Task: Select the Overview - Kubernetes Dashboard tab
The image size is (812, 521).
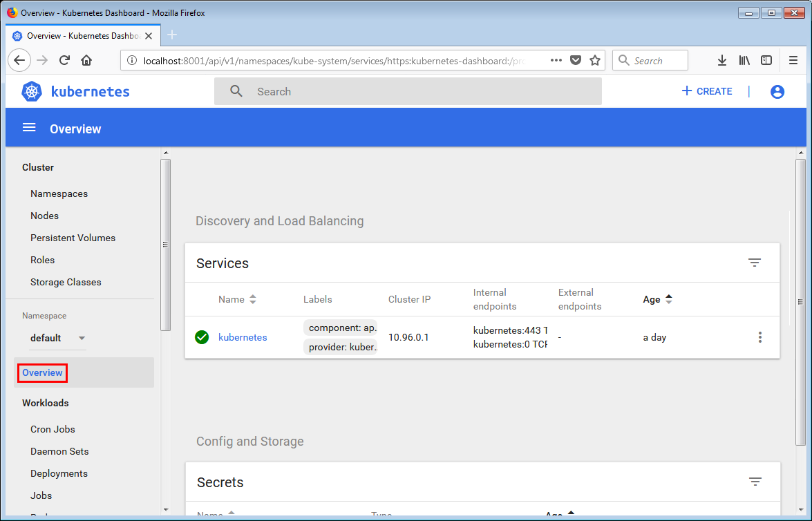Action: [83, 36]
